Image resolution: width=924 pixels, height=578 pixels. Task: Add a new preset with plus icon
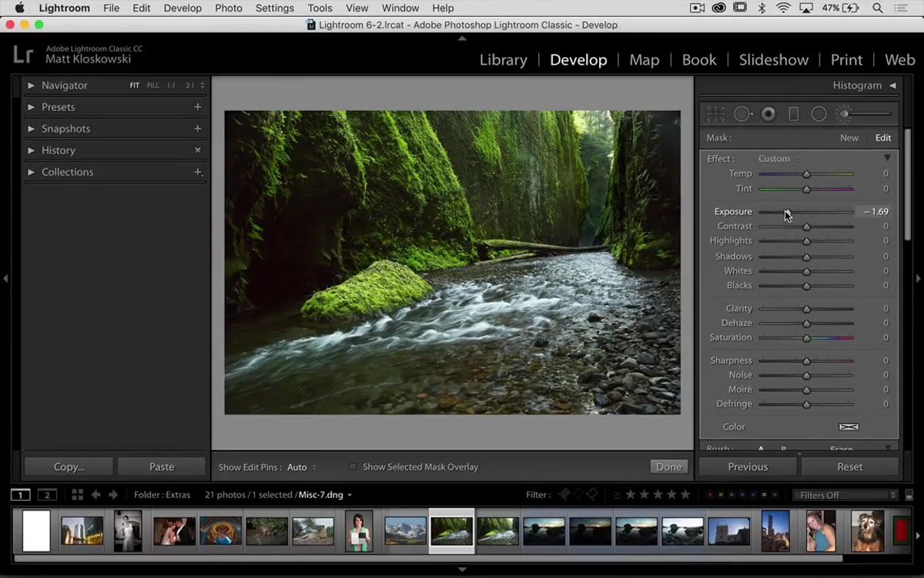198,107
